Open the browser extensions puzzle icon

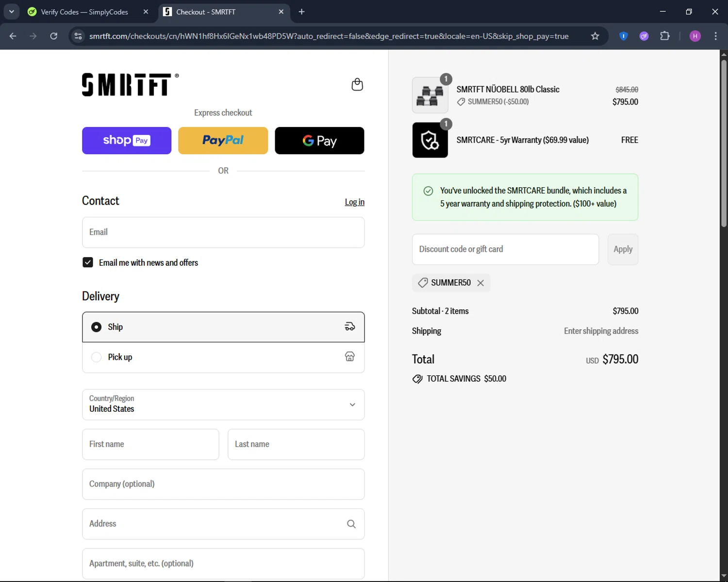click(665, 36)
